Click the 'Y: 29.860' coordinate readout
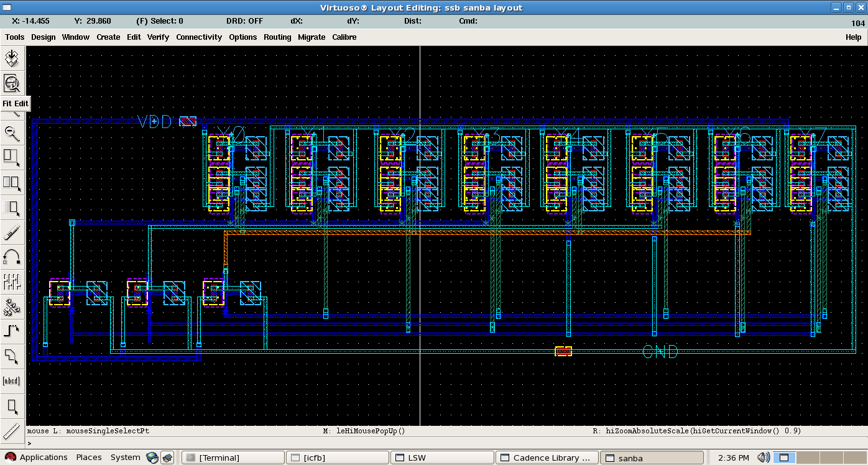This screenshot has width=868, height=465. 93,21
